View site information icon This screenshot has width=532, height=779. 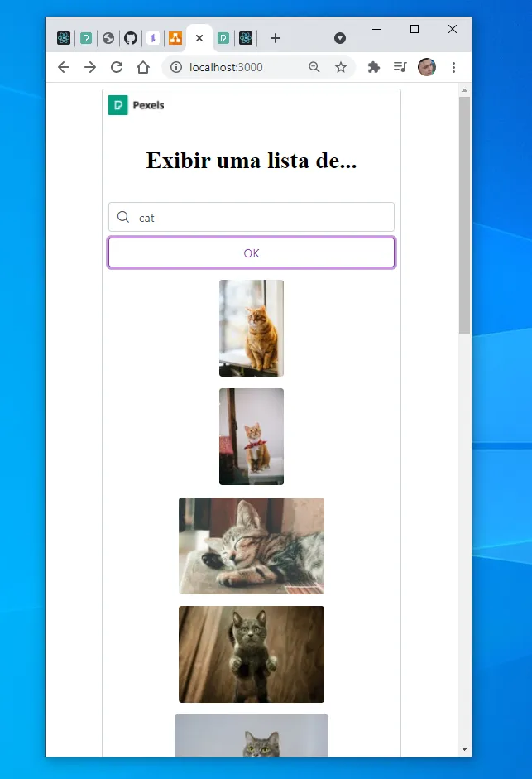176,67
